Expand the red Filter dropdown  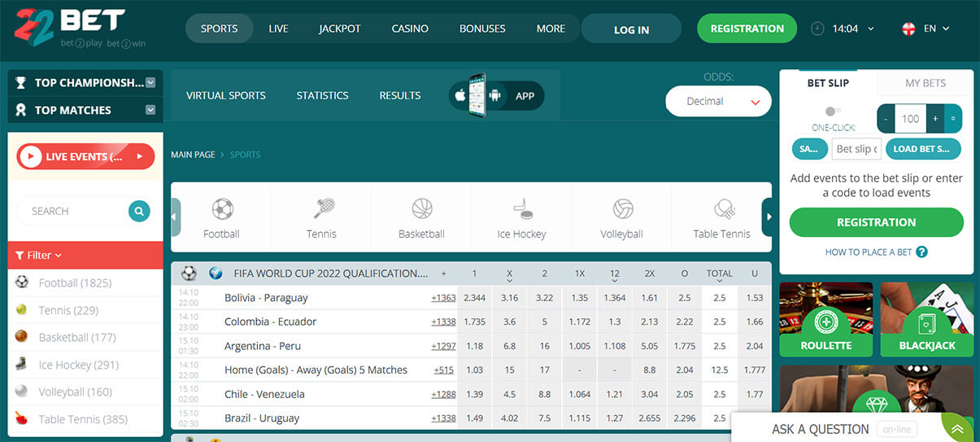click(x=85, y=255)
